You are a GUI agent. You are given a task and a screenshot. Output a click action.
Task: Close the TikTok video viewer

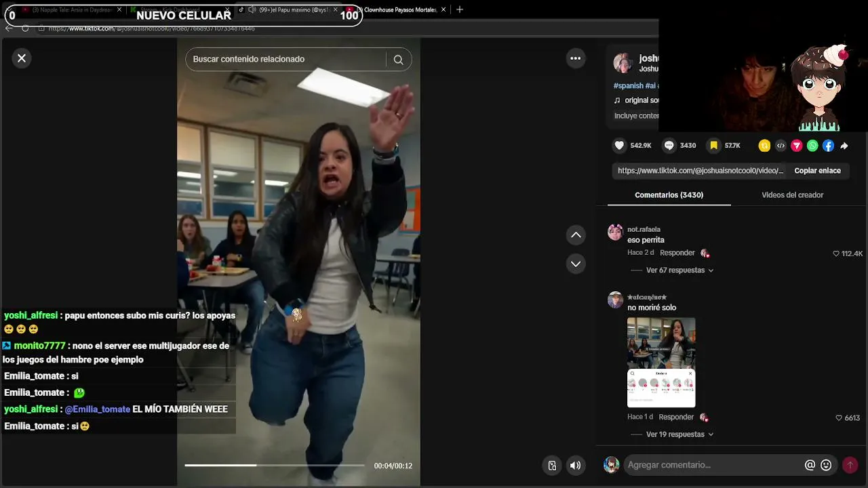22,58
